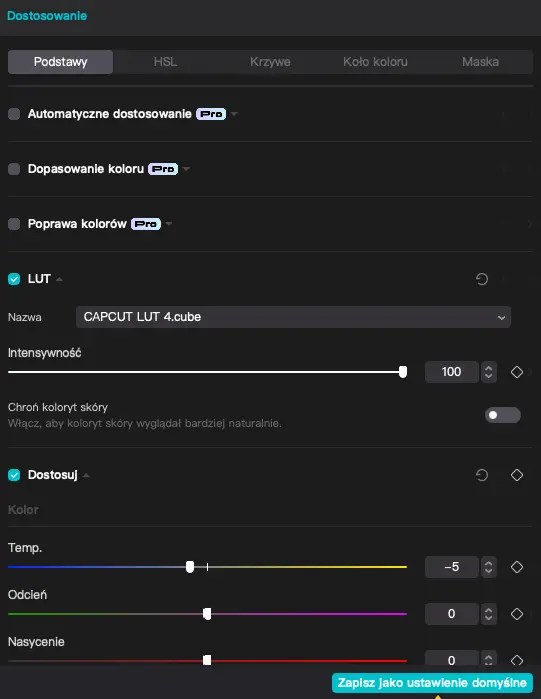Toggle Chroń koloryt skóry switch

(x=503, y=415)
